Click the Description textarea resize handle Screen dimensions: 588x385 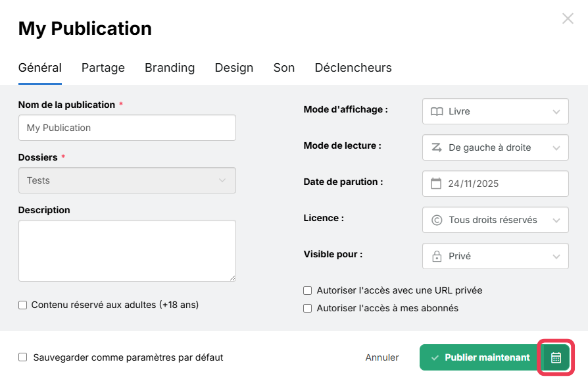232,278
